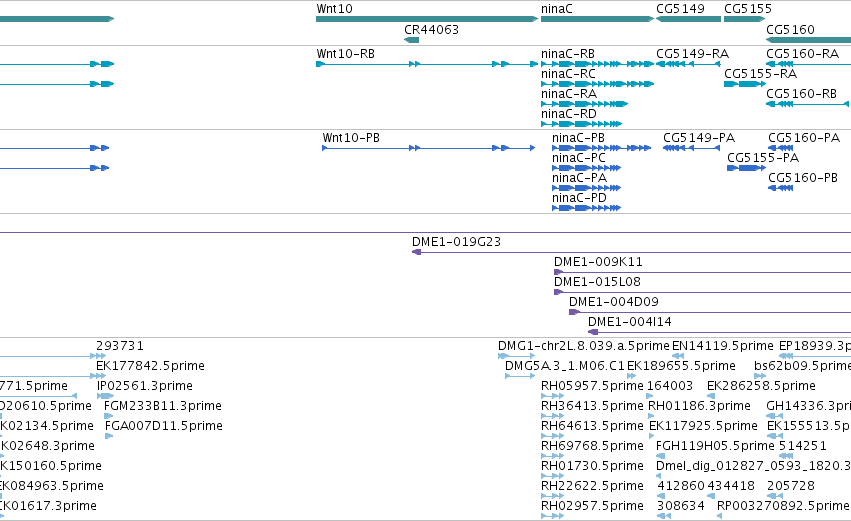The height and width of the screenshot is (521, 851).
Task: Select the FGM233B11.3prime EST
Action: pos(109,416)
